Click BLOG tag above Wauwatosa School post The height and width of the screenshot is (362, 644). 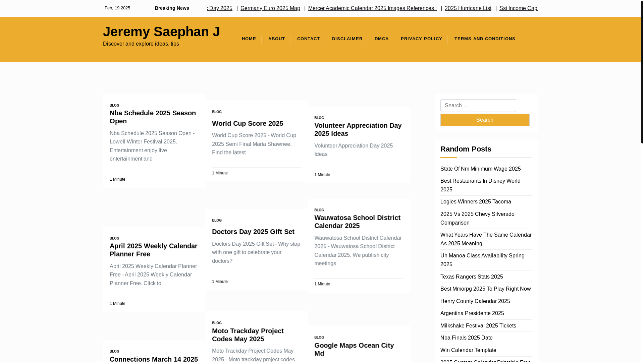[x=319, y=210]
